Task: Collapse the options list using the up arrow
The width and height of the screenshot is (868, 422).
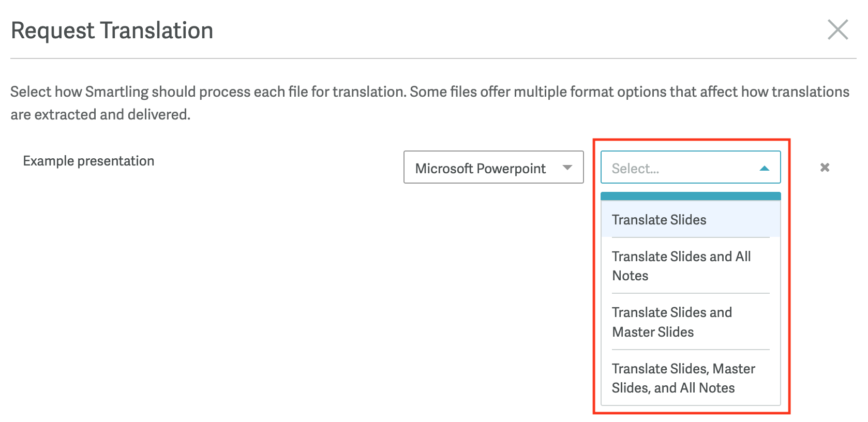Action: (764, 168)
